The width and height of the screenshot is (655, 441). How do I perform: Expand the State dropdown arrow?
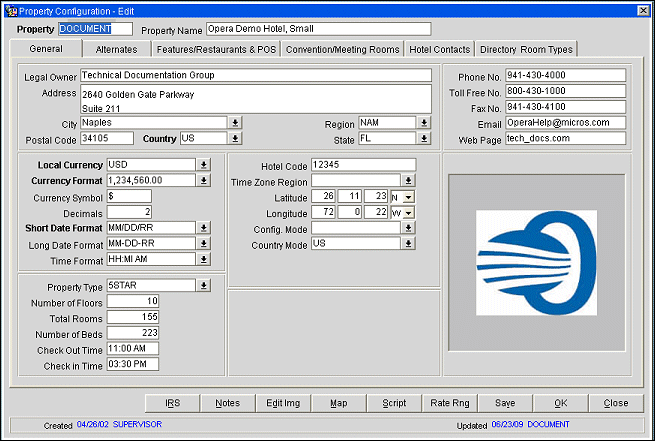(x=424, y=139)
